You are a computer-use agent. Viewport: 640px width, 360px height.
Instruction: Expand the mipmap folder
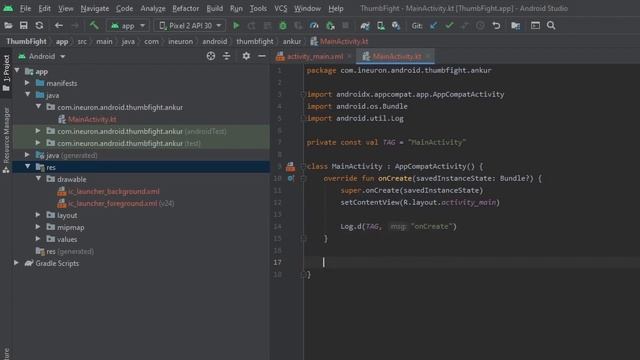coord(38,227)
